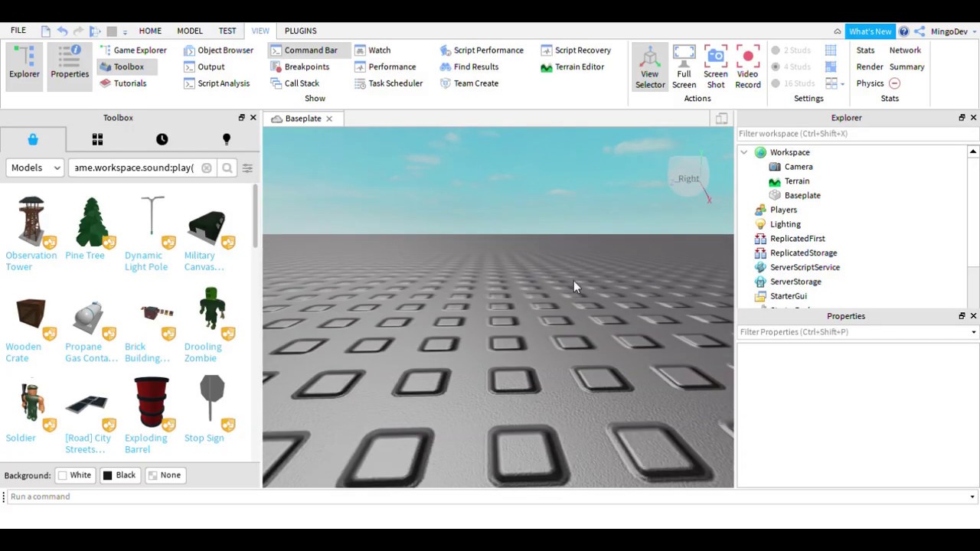
Task: Open Toolbox Inventory grid tab
Action: [97, 139]
